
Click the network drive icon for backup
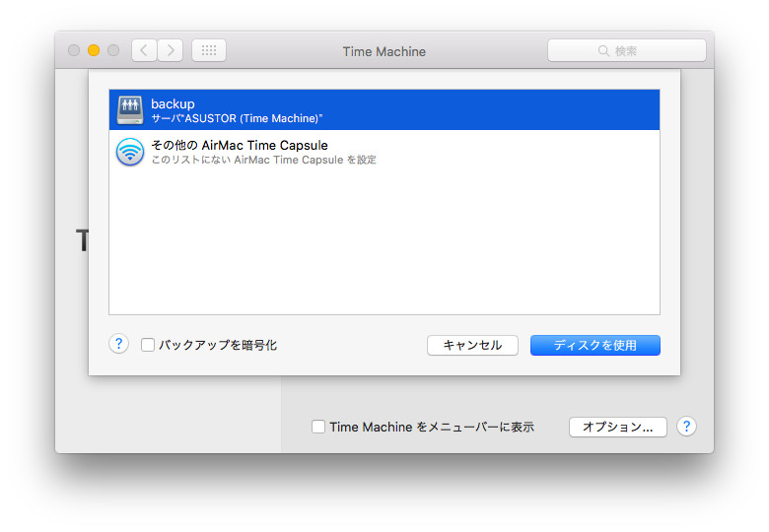130,109
